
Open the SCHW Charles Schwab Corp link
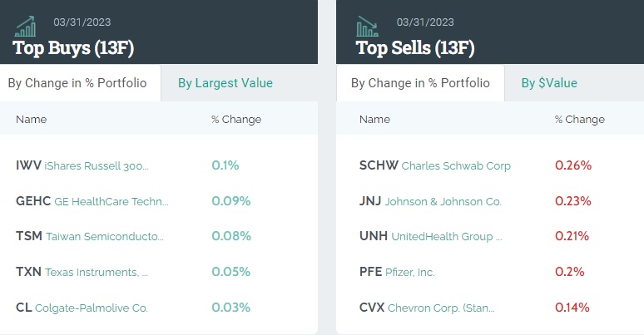pyautogui.click(x=435, y=165)
